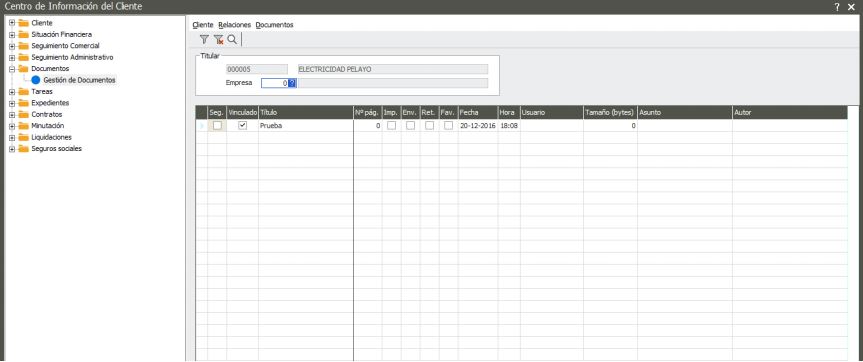Open the Documentos menu
Screen dimensions: 863x362
pyautogui.click(x=275, y=25)
